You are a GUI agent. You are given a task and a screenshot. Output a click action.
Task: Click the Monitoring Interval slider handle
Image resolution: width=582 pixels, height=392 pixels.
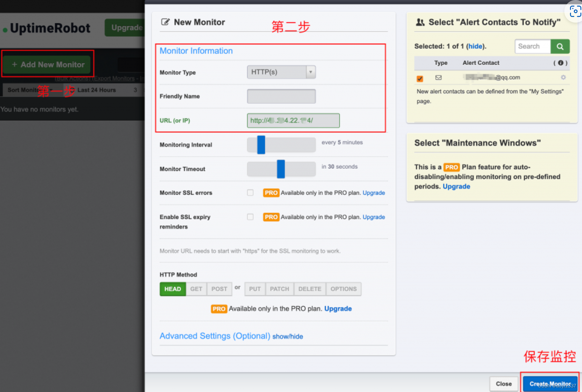pos(261,145)
